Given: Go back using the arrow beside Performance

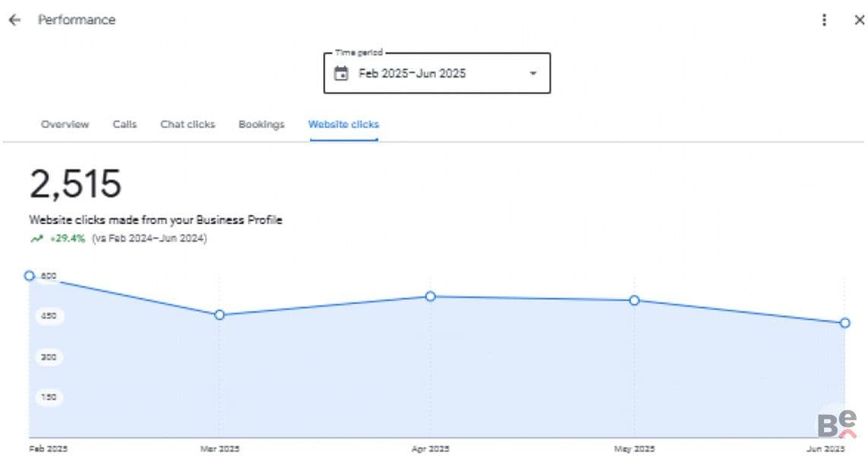Looking at the screenshot, I should click(x=14, y=20).
